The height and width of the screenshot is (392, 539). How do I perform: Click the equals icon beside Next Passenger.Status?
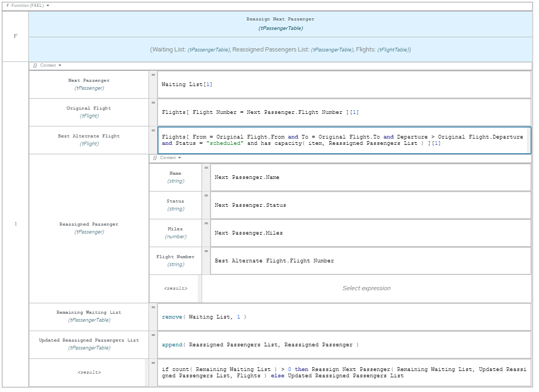point(206,196)
